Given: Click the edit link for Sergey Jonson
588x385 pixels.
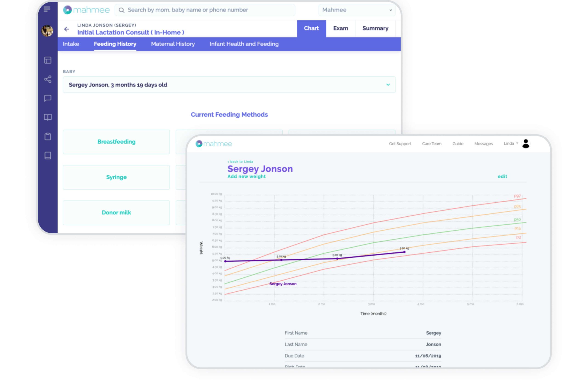Looking at the screenshot, I should click(x=502, y=176).
